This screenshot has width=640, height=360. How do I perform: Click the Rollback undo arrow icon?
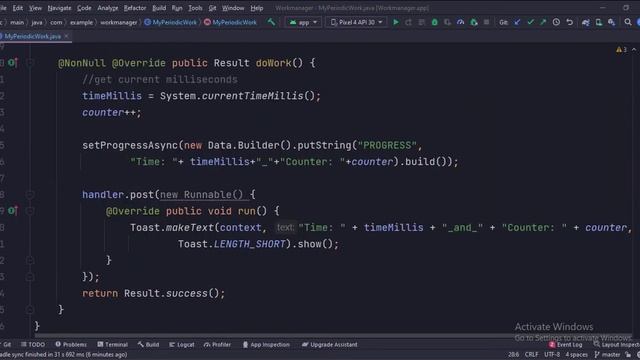[x=569, y=22]
